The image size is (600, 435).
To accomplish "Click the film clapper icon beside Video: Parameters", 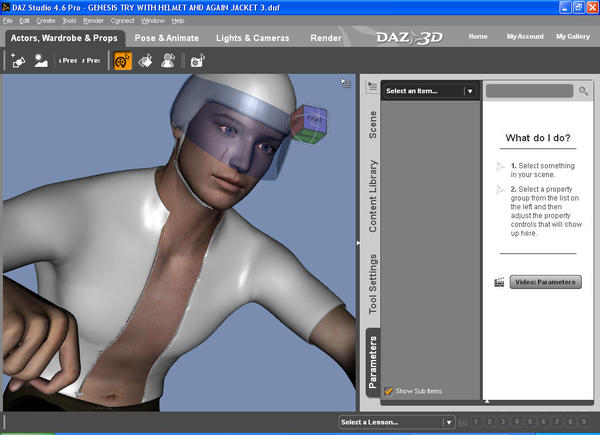I will [499, 282].
